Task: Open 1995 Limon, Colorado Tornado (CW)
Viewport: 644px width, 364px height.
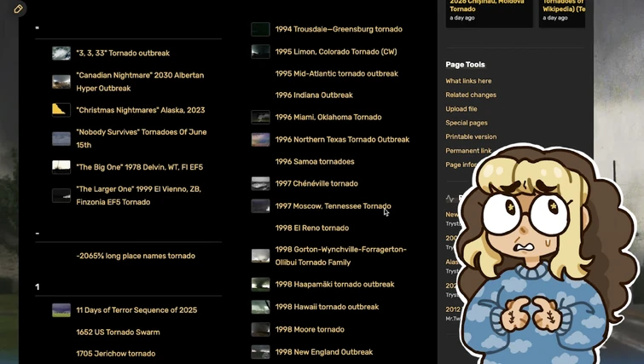Action: point(336,52)
